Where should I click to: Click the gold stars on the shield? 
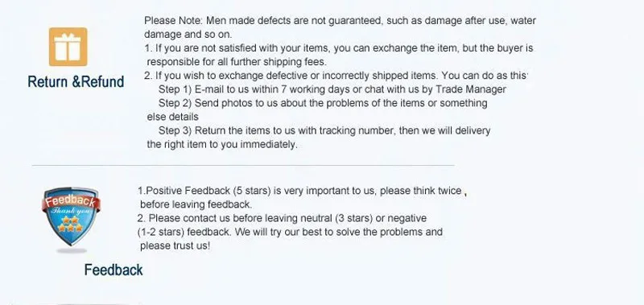tap(70, 225)
